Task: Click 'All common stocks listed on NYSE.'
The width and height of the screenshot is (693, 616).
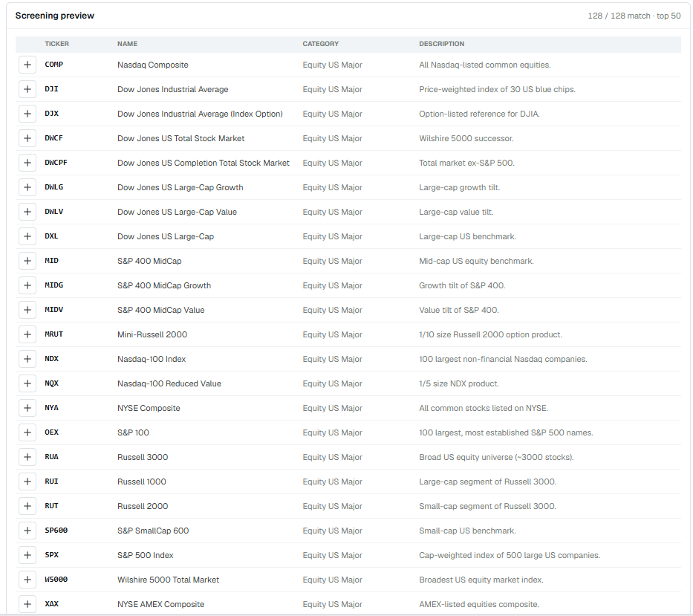Action: pos(484,408)
